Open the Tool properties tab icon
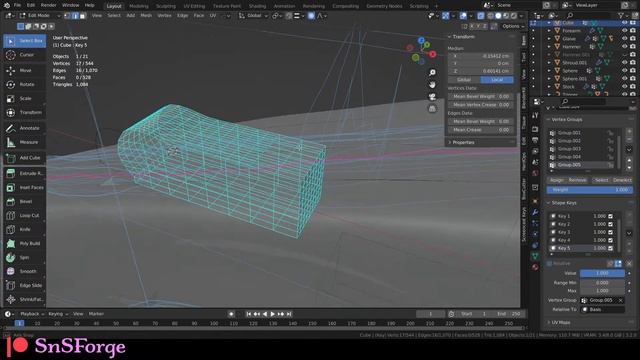Viewport: 640px width, 360px height. (x=535, y=116)
